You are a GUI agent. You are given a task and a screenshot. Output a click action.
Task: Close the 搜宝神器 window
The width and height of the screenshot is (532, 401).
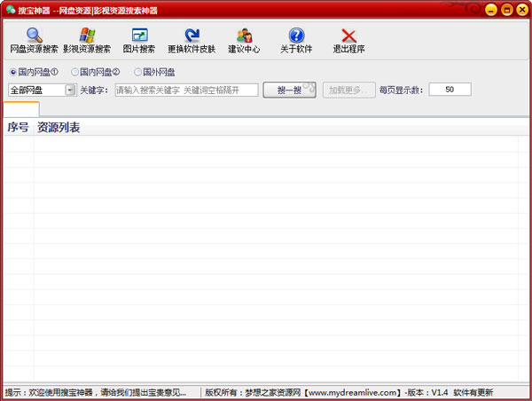coord(522,10)
